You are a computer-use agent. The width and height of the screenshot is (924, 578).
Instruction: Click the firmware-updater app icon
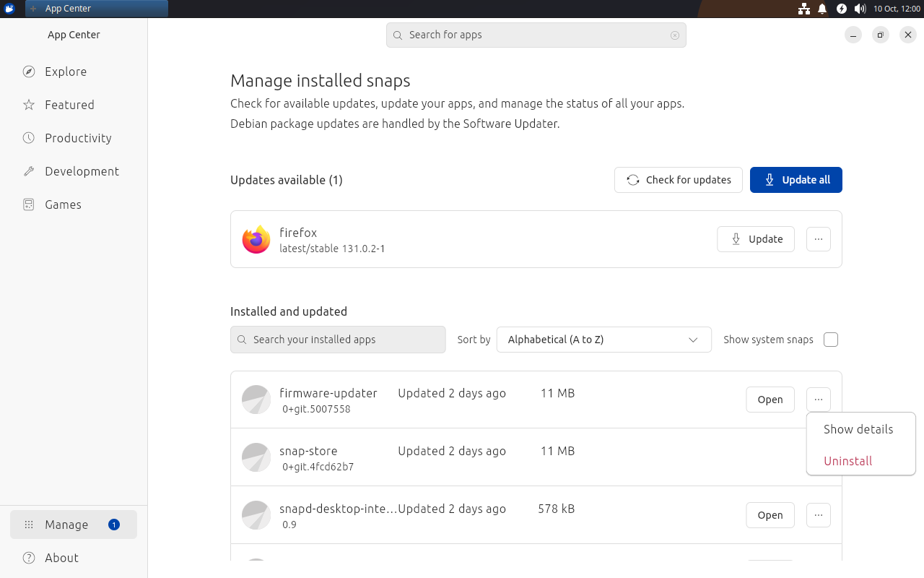(x=256, y=400)
